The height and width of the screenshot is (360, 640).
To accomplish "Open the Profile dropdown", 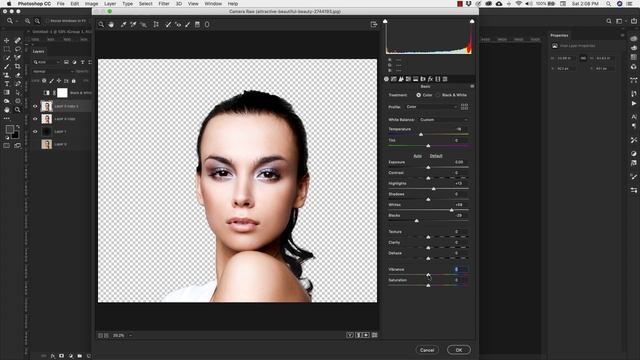I will [431, 107].
